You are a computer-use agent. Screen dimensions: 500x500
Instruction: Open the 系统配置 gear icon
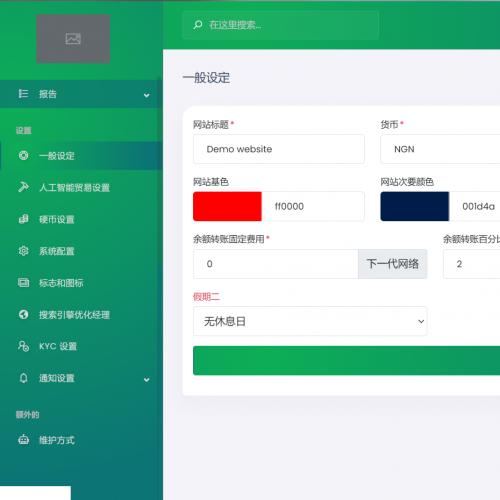click(23, 251)
